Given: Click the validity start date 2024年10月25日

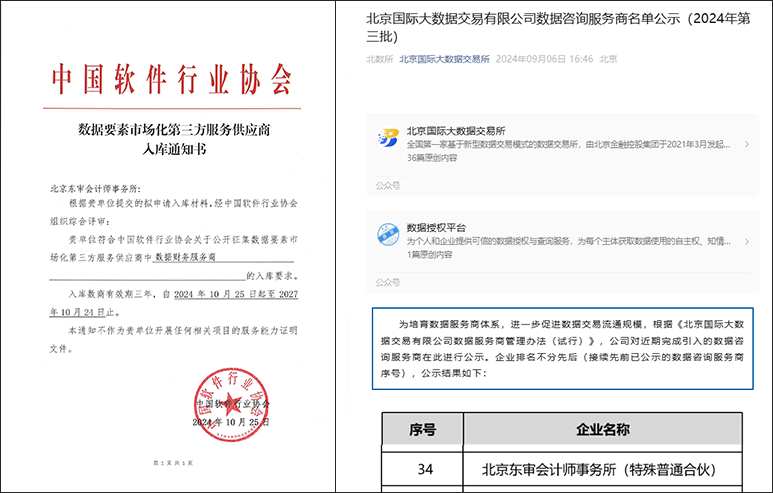Looking at the screenshot, I should (216, 294).
